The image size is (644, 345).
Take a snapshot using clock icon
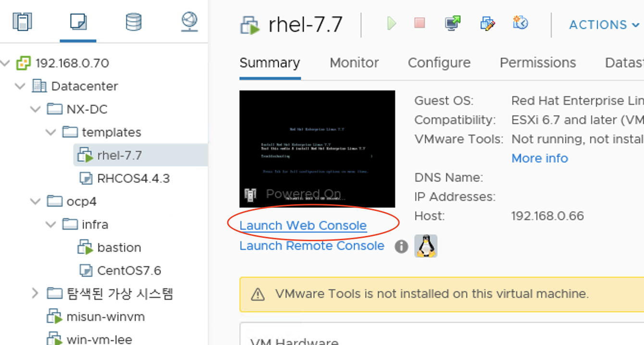[520, 23]
